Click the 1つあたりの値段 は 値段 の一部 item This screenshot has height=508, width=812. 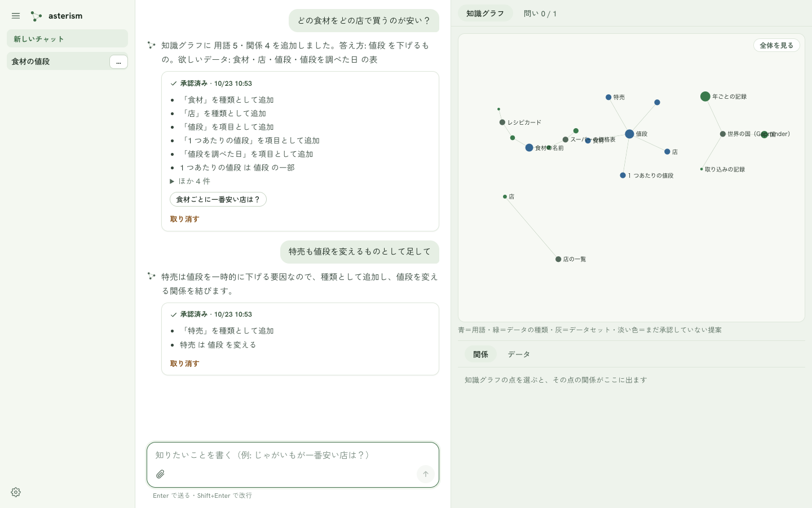pyautogui.click(x=237, y=168)
